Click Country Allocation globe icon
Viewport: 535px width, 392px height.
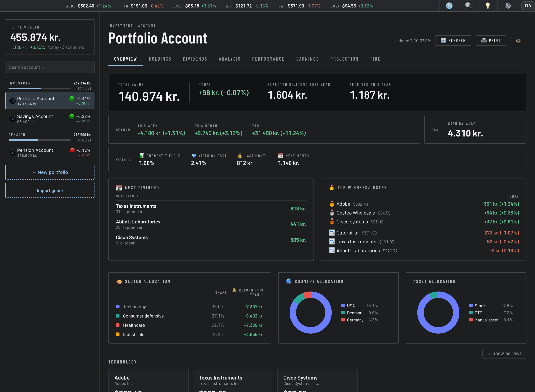pos(289,281)
